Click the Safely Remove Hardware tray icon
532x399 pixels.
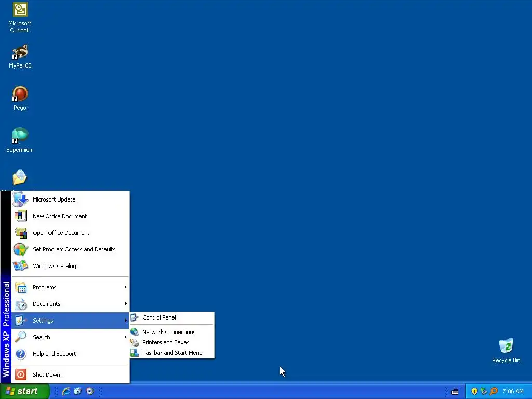[484, 391]
